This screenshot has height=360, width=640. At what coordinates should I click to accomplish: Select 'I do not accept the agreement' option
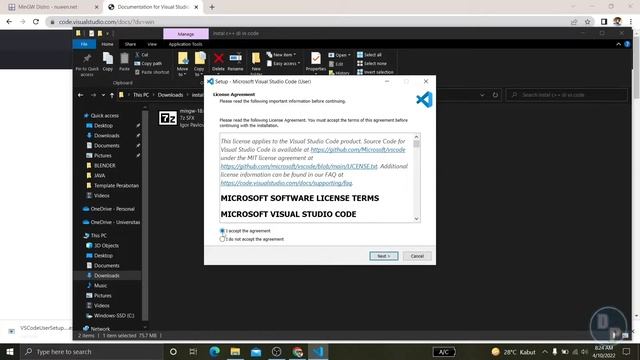coord(222,239)
